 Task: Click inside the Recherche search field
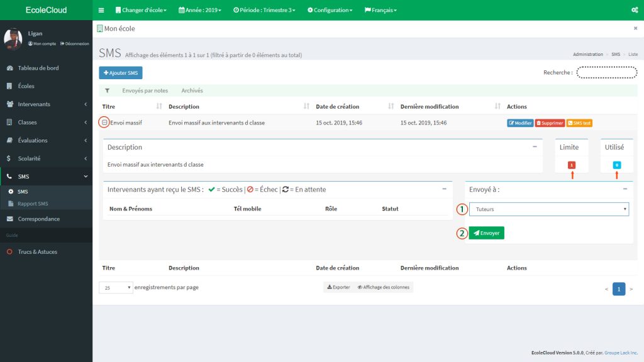click(606, 72)
